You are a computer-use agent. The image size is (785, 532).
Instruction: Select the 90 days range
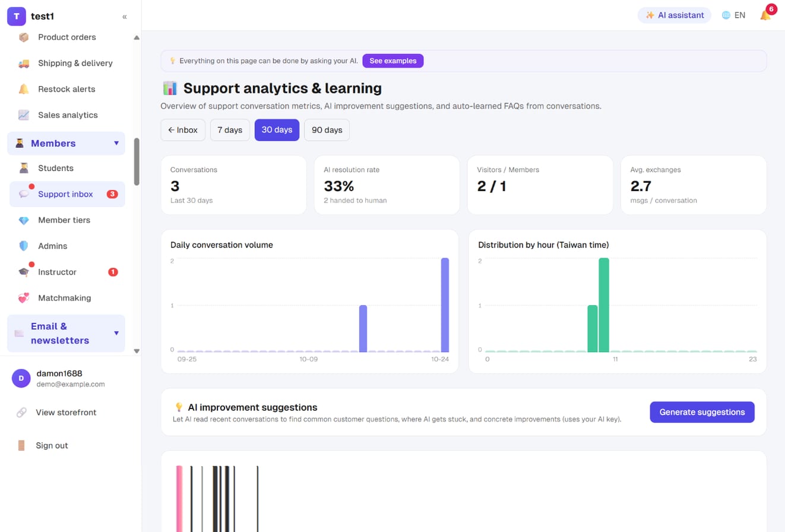coord(327,130)
